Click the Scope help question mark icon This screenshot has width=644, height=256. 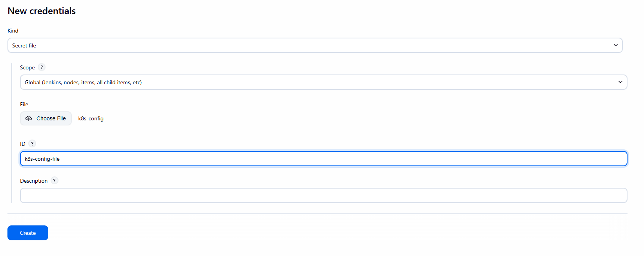click(42, 67)
